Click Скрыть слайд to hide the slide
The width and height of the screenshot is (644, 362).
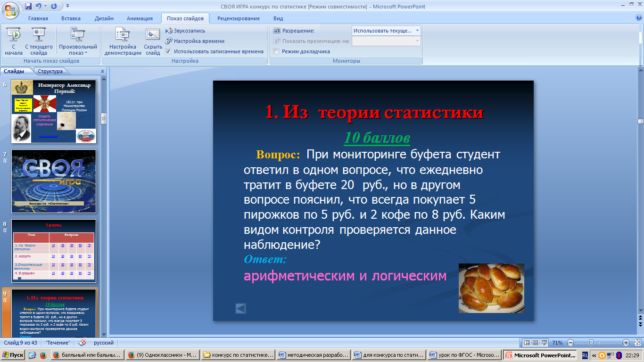click(153, 41)
